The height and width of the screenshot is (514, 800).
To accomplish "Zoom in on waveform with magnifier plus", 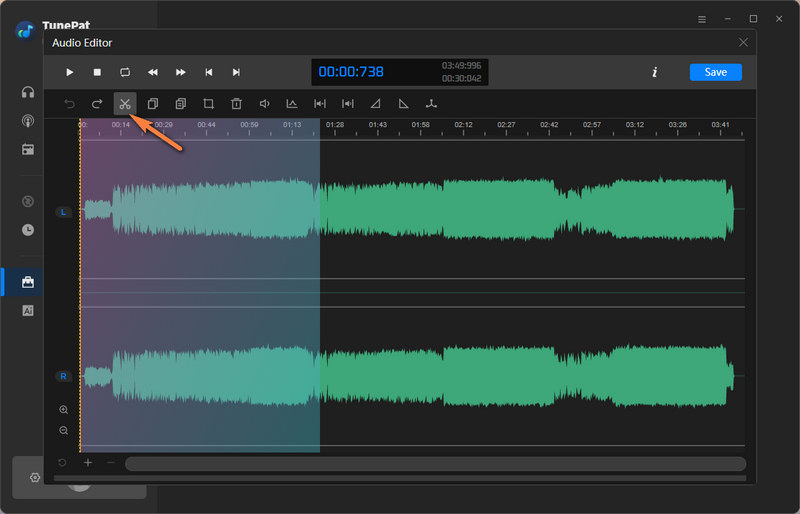I will pos(64,410).
